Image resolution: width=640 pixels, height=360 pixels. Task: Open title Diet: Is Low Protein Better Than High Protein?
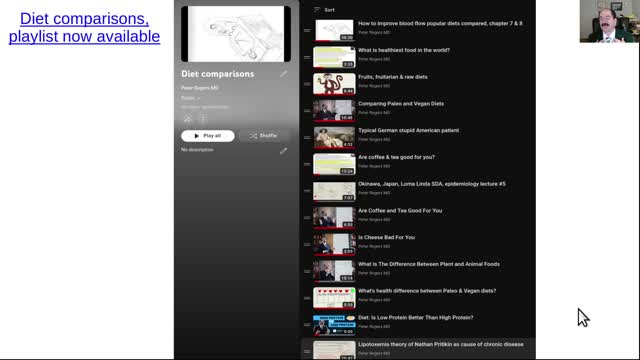[x=416, y=317]
